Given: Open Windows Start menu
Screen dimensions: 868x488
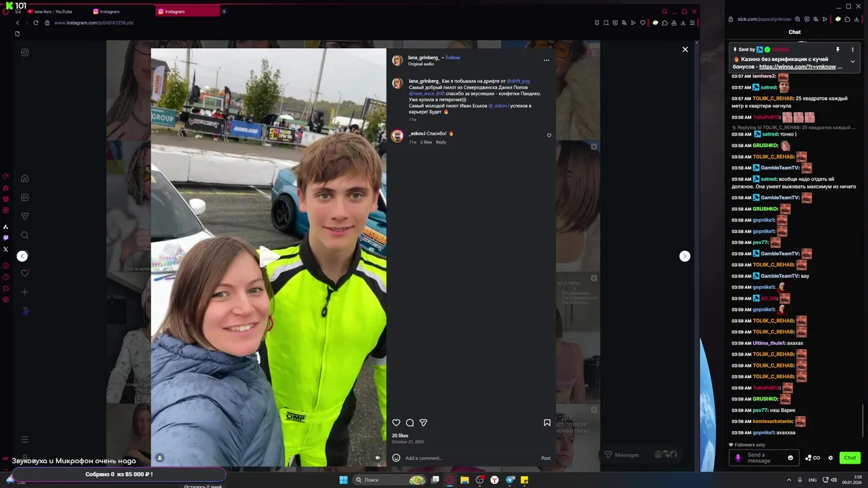Looking at the screenshot, I should pyautogui.click(x=343, y=480).
